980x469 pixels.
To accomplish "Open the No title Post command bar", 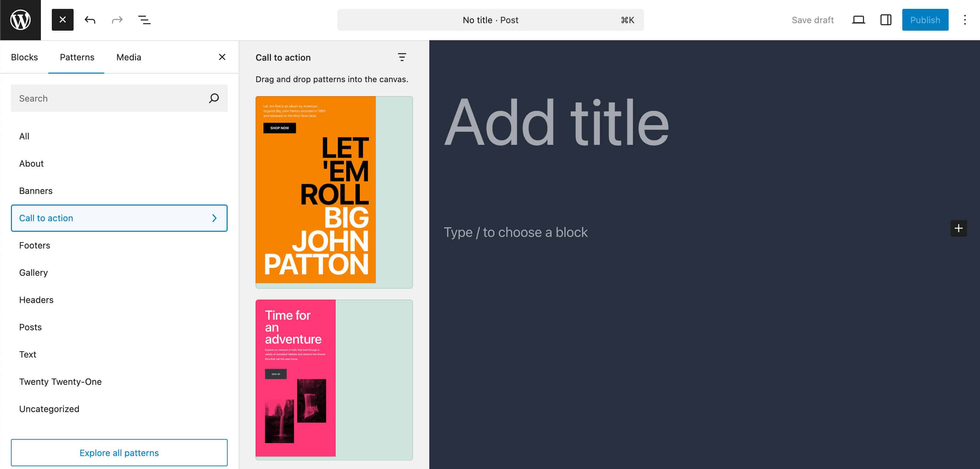I will (x=490, y=20).
